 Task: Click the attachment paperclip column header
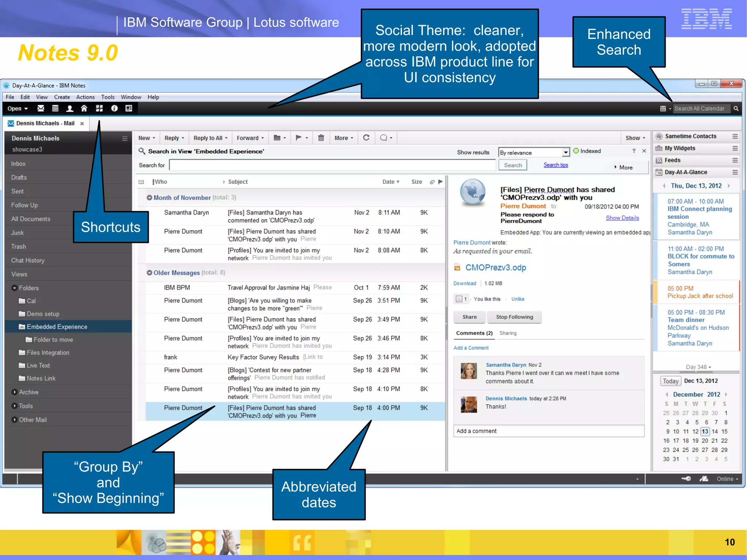click(432, 182)
